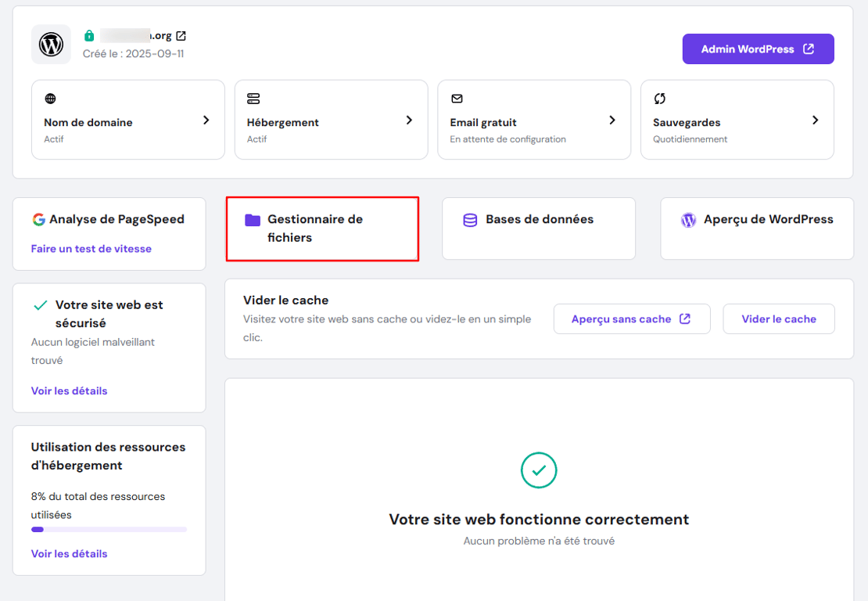Click the SSL padlock icon next to the domain
This screenshot has width=868, height=601.
click(x=88, y=34)
